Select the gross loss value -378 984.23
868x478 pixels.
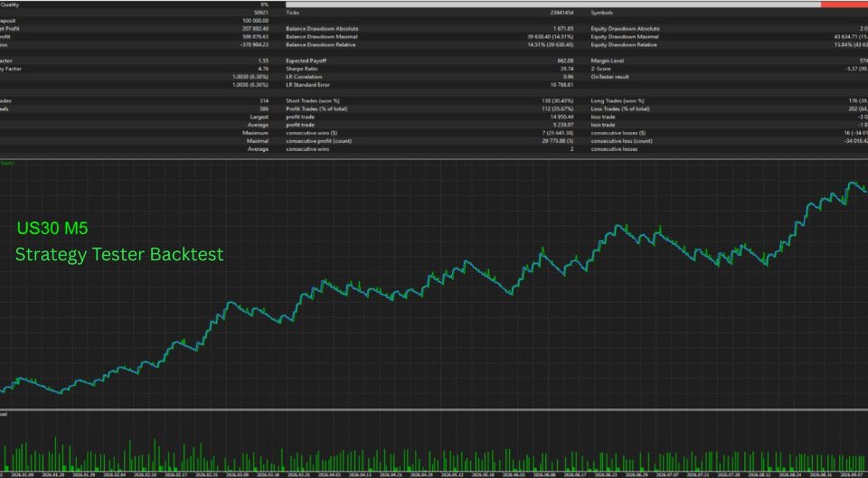(255, 45)
